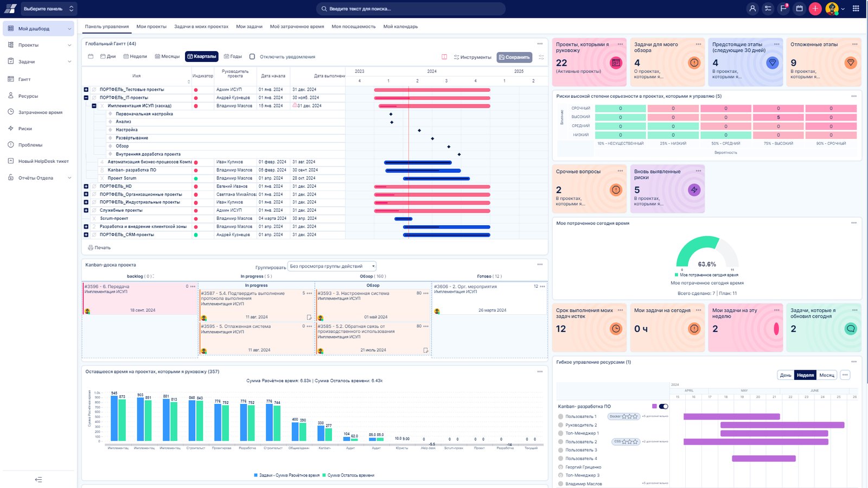This screenshot has height=488, width=868.
Task: Select the Пользователь 1 radio circle
Action: pyautogui.click(x=561, y=417)
